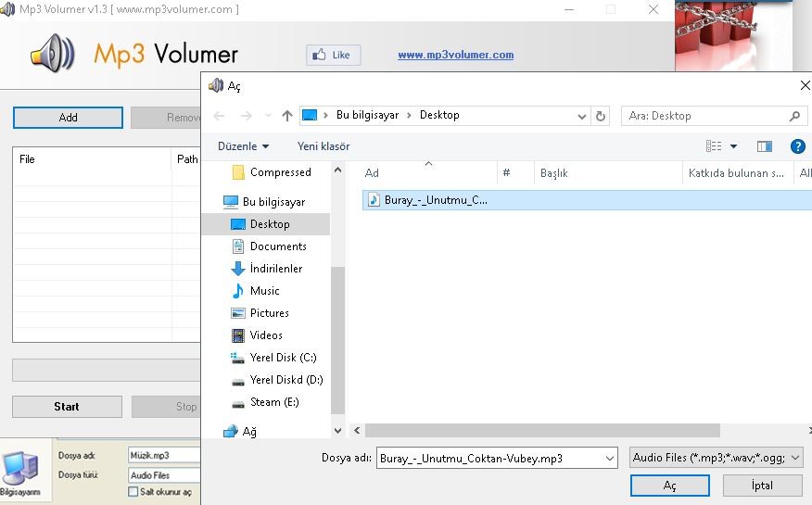The image size is (812, 505).
Task: Open the Düzenle menu
Action: point(244,146)
